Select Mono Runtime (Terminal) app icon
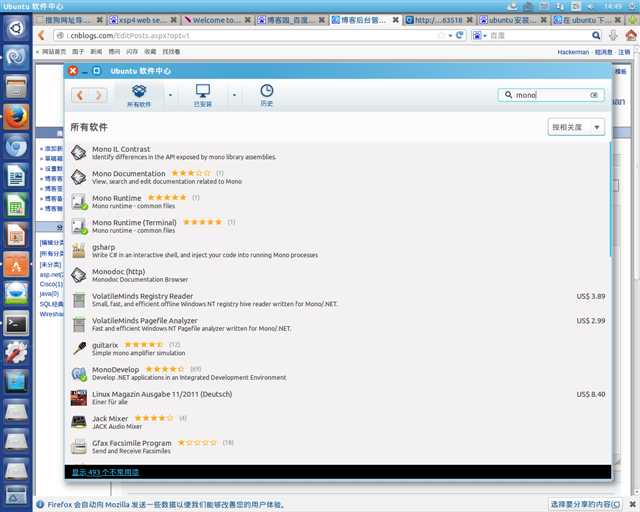The image size is (640, 512). click(79, 226)
